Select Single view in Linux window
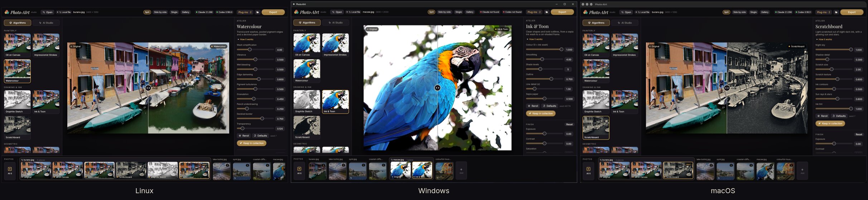868x200 pixels. pos(174,12)
